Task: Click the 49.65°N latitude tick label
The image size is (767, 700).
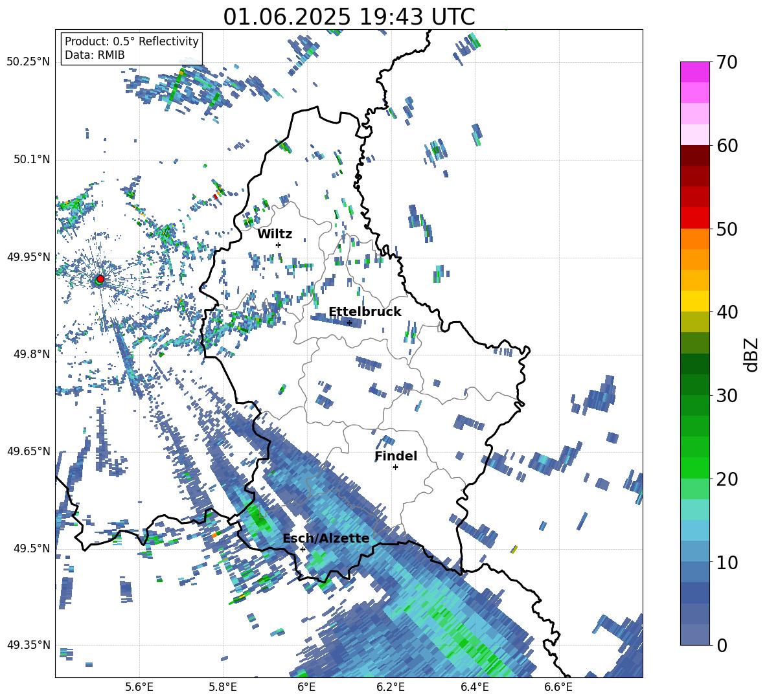Action: point(29,451)
